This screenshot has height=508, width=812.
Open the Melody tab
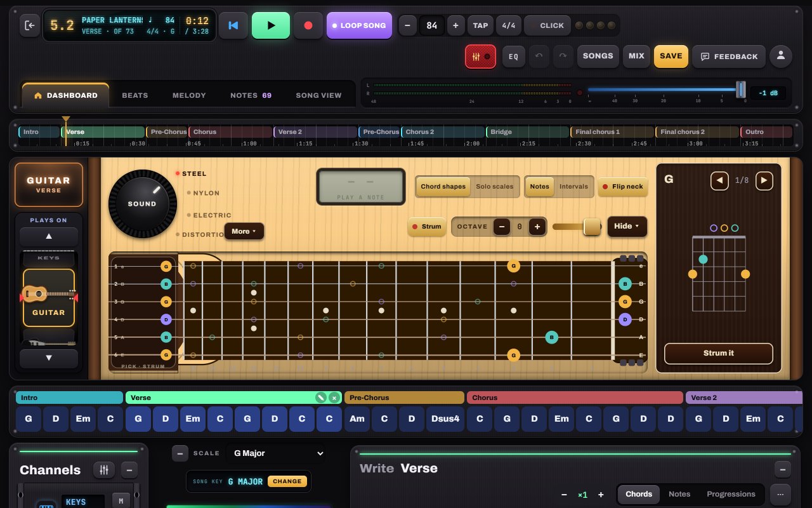coord(189,95)
